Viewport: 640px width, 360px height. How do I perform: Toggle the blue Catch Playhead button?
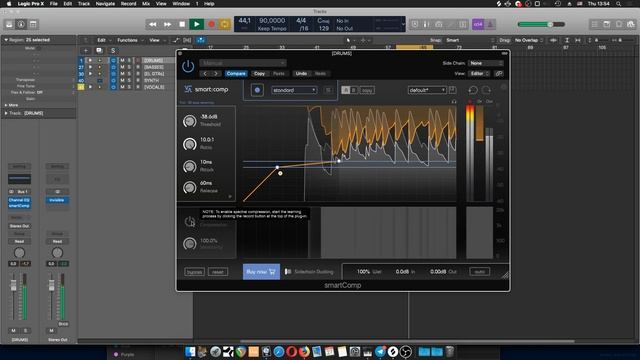tap(201, 40)
